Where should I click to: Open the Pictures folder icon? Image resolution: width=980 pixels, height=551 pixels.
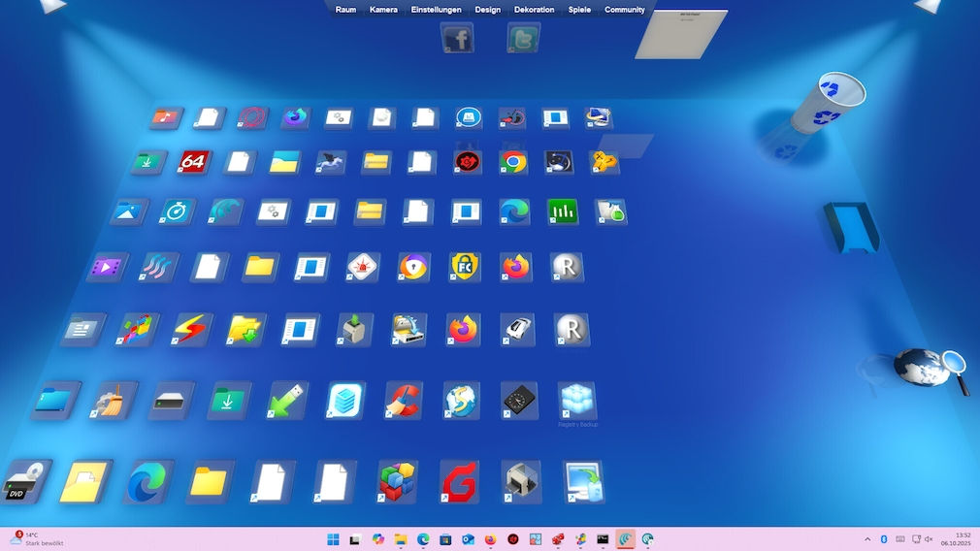click(129, 211)
